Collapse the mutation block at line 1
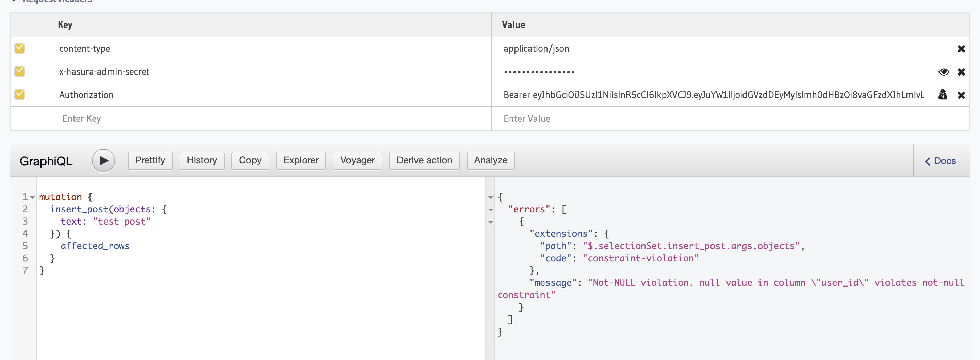 [33, 197]
